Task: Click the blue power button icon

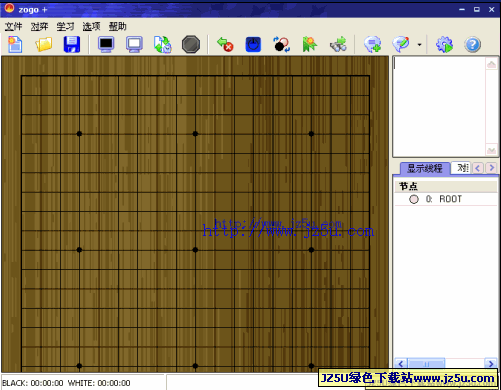Action: 253,44
